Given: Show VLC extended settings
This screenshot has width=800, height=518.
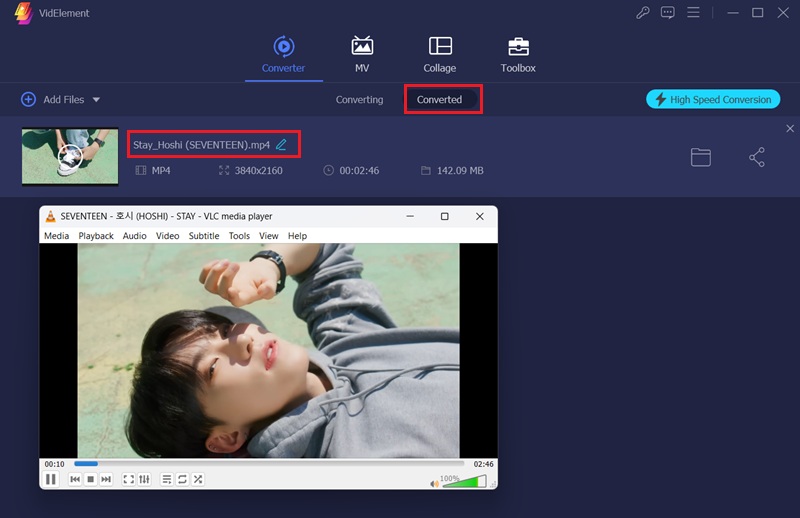Looking at the screenshot, I should pyautogui.click(x=144, y=479).
